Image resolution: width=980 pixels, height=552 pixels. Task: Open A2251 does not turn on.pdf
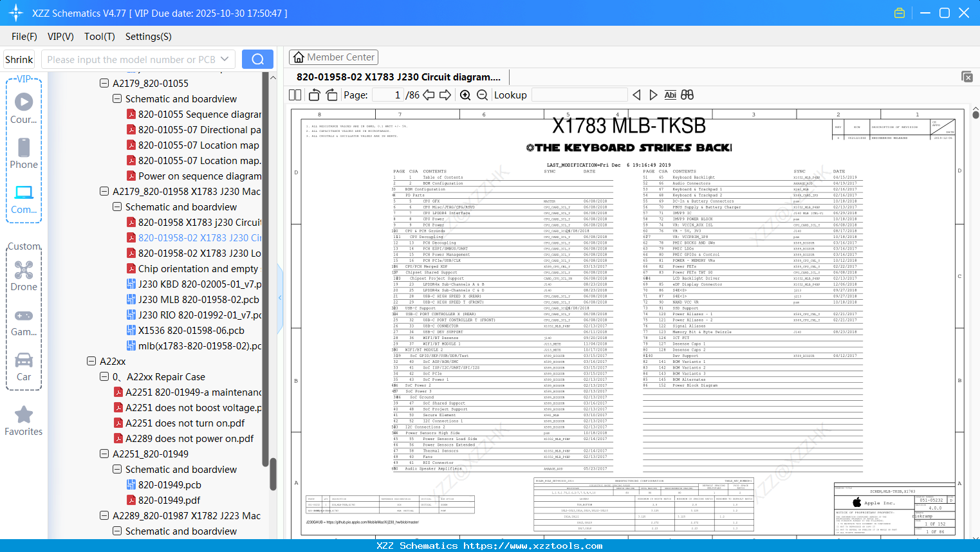[179, 423]
